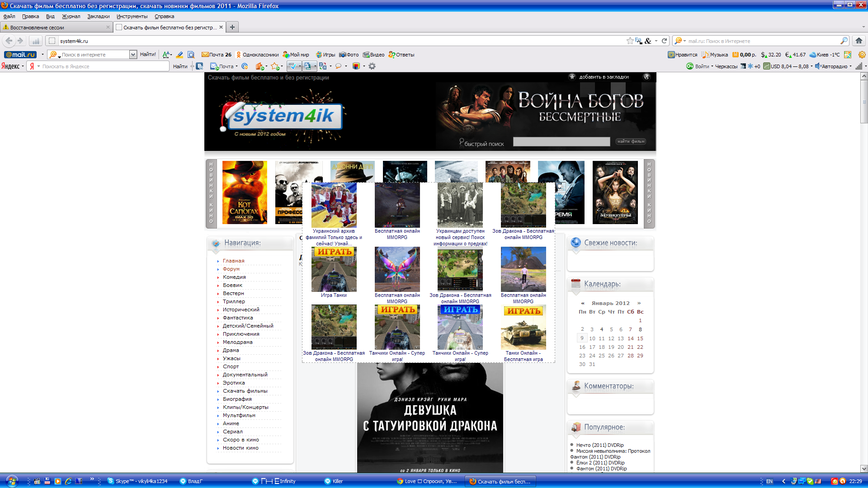Open the Инструменты menu
Screen dimensions: 868x488
[x=132, y=16]
